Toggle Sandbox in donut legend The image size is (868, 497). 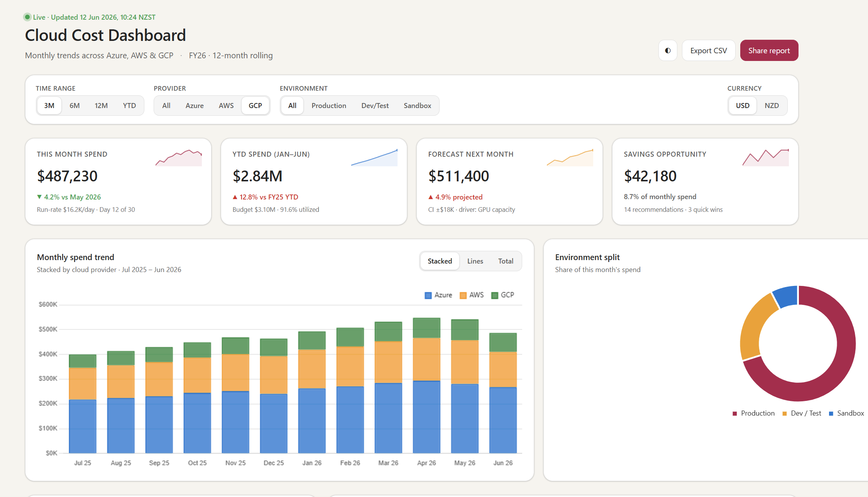click(846, 413)
